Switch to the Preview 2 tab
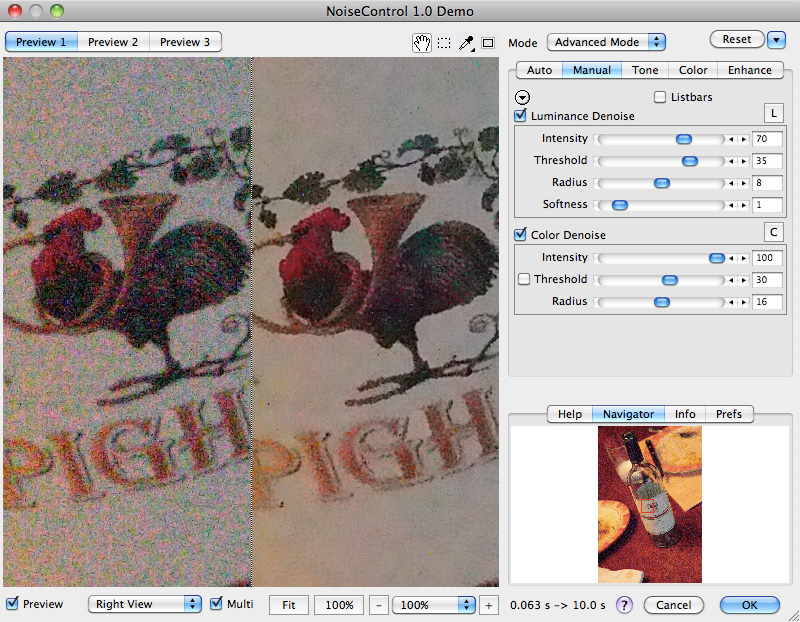The image size is (800, 622). pyautogui.click(x=113, y=42)
